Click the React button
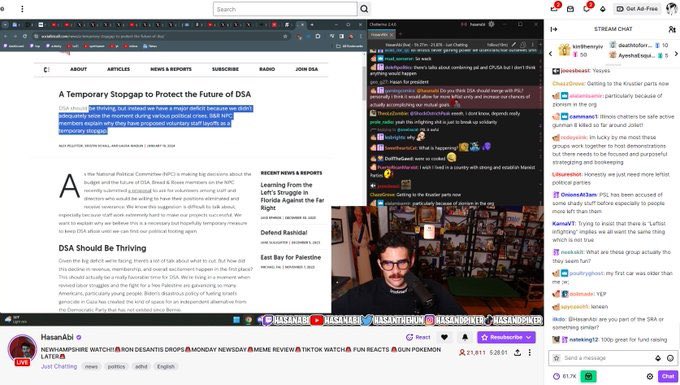This screenshot has width=680, height=385. [x=418, y=337]
